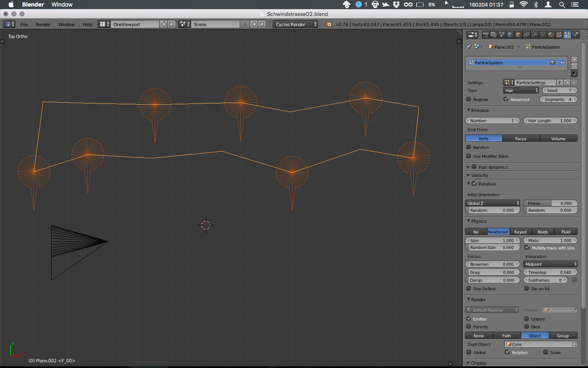The height and width of the screenshot is (368, 588).
Task: Enable Use Modifier Stack checkbox
Action: click(x=469, y=156)
